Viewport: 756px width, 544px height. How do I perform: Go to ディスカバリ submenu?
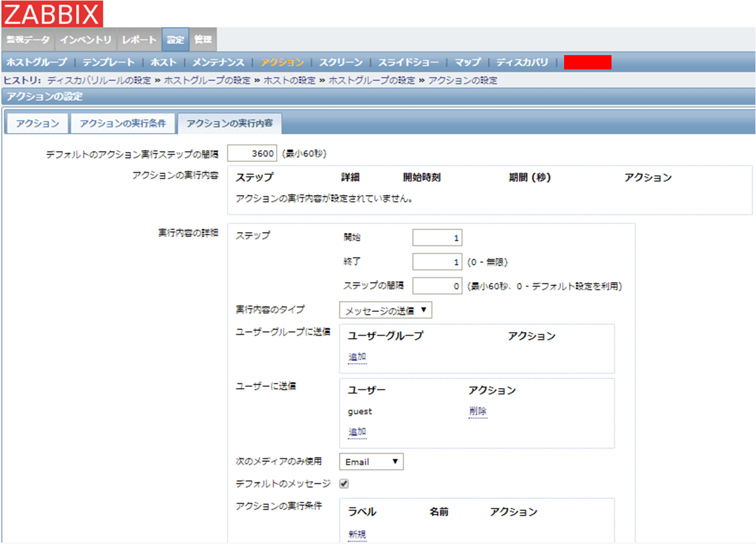point(522,62)
